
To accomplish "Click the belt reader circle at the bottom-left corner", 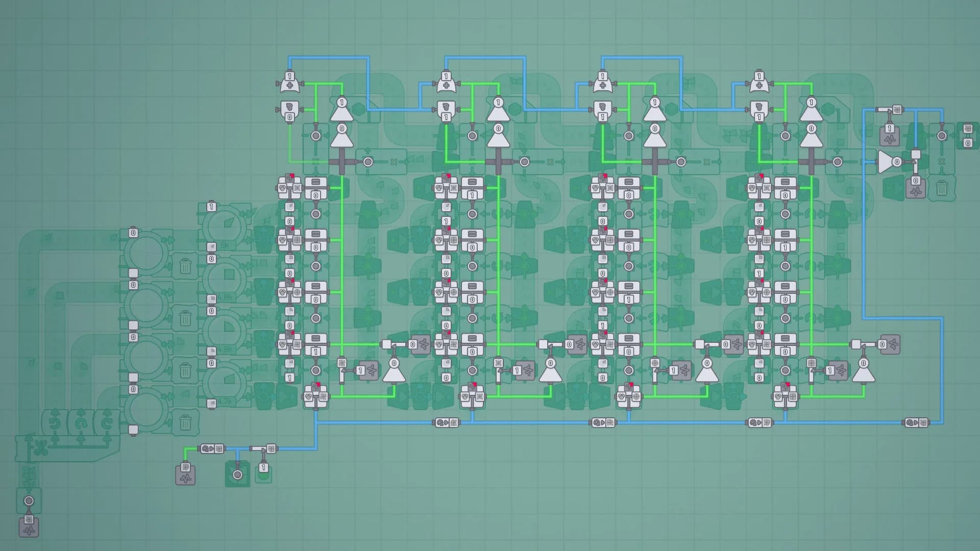I will [x=29, y=501].
